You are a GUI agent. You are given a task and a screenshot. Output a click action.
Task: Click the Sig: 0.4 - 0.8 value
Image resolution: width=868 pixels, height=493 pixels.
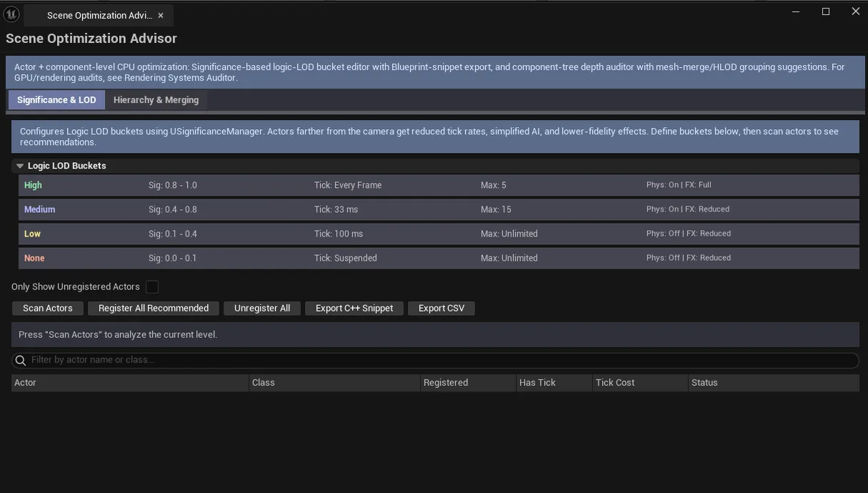click(173, 209)
